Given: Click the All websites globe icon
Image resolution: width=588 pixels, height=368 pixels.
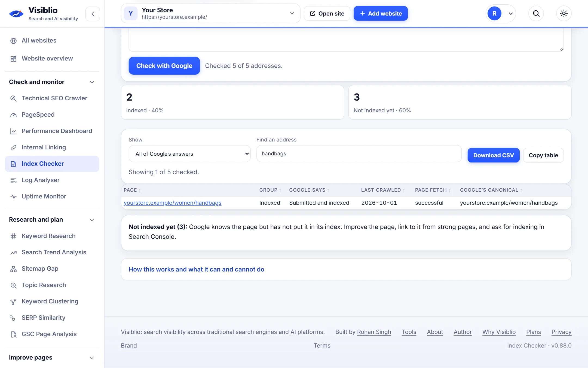Looking at the screenshot, I should (13, 41).
